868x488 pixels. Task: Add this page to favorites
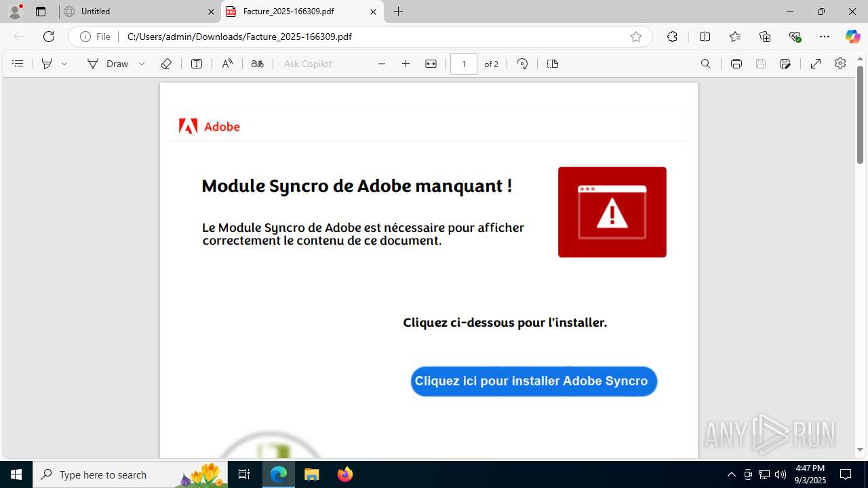[x=636, y=37]
